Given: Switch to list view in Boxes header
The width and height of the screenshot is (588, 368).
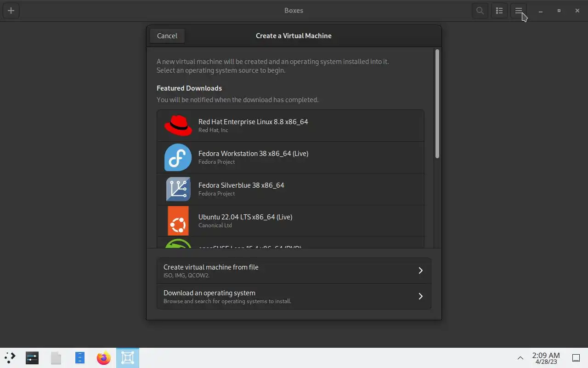Looking at the screenshot, I should (499, 11).
